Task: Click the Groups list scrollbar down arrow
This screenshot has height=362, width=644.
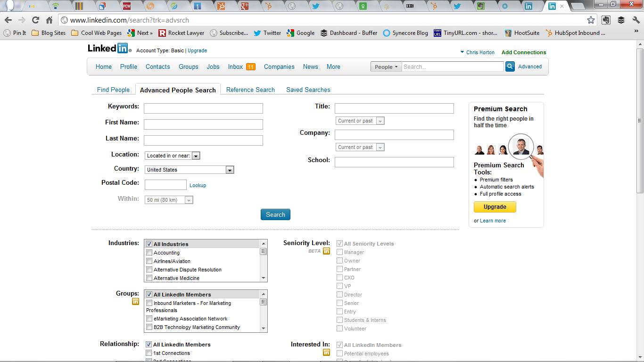Action: pyautogui.click(x=264, y=329)
